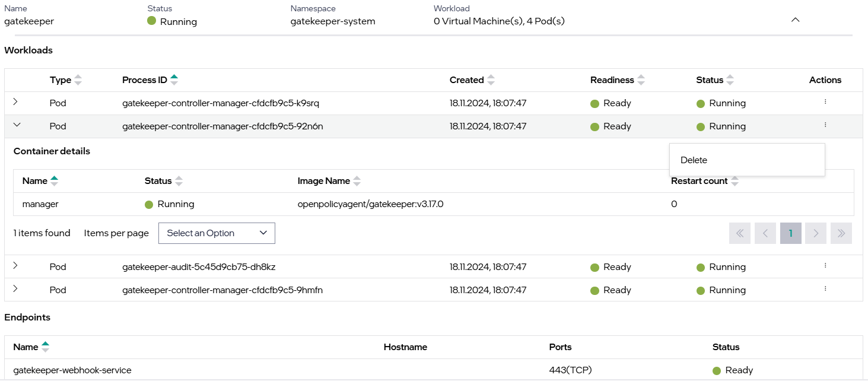Open actions menu for gatekeeper-controller-manager-cfdcfb9c5-9hmfn pod
Screen dimensions: 868x381
[x=825, y=289]
